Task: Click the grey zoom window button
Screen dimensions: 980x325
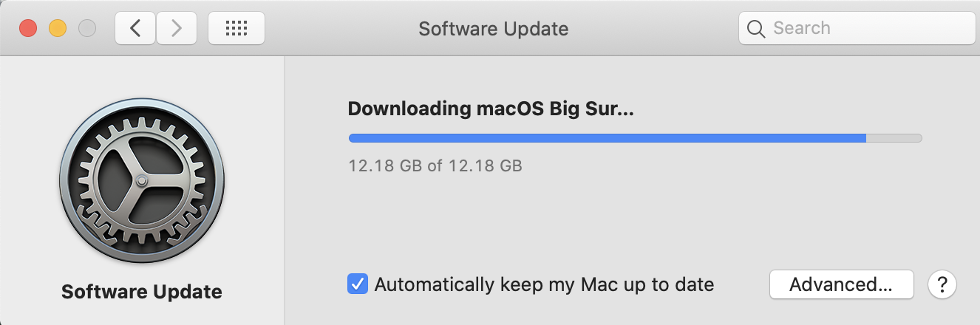Action: pos(87,29)
